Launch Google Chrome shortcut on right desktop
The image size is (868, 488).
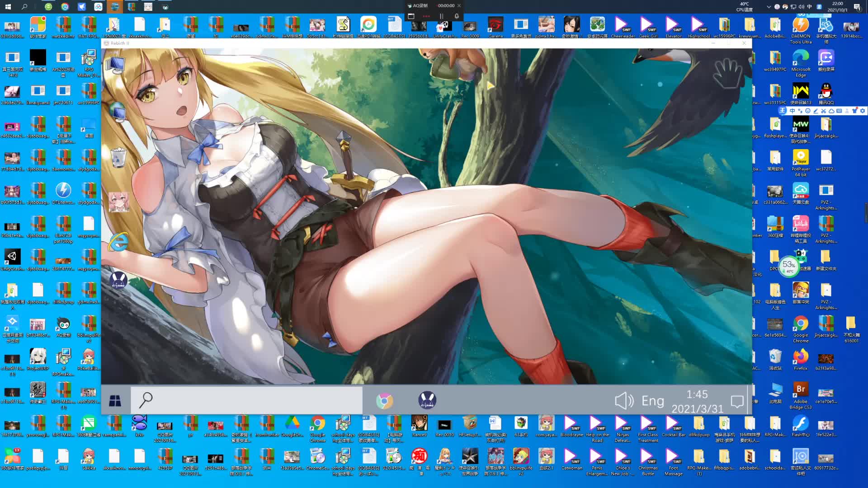[801, 329]
